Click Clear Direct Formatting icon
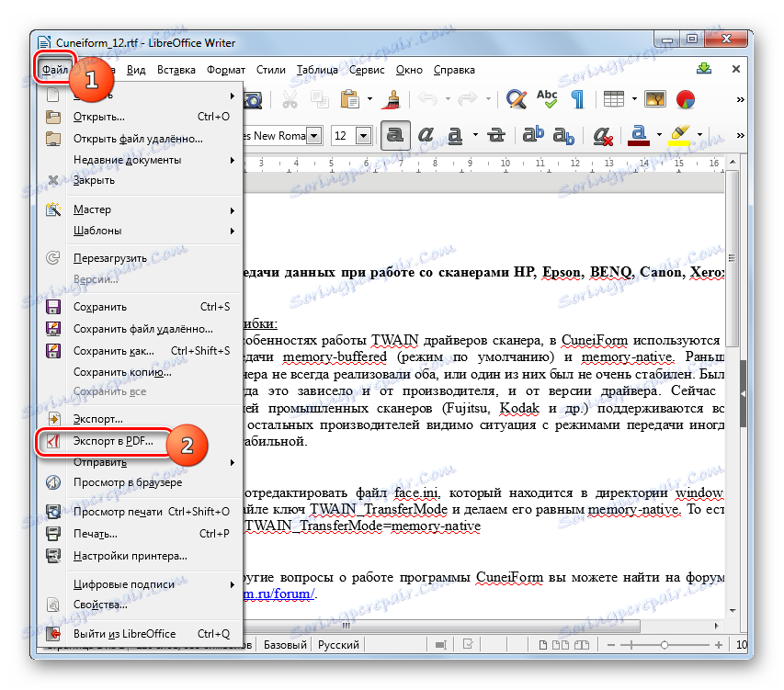This screenshot has width=784, height=690. (x=603, y=135)
